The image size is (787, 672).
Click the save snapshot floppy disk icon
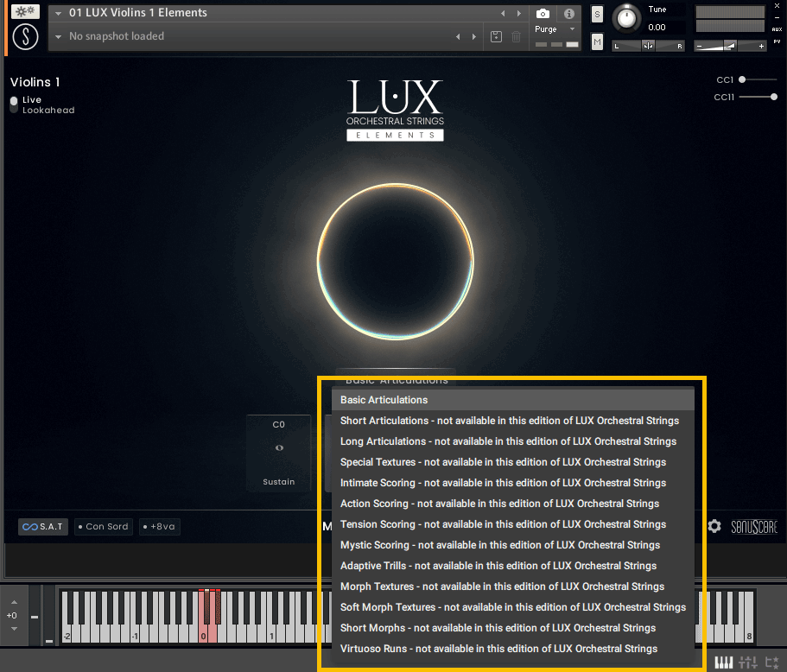point(495,36)
